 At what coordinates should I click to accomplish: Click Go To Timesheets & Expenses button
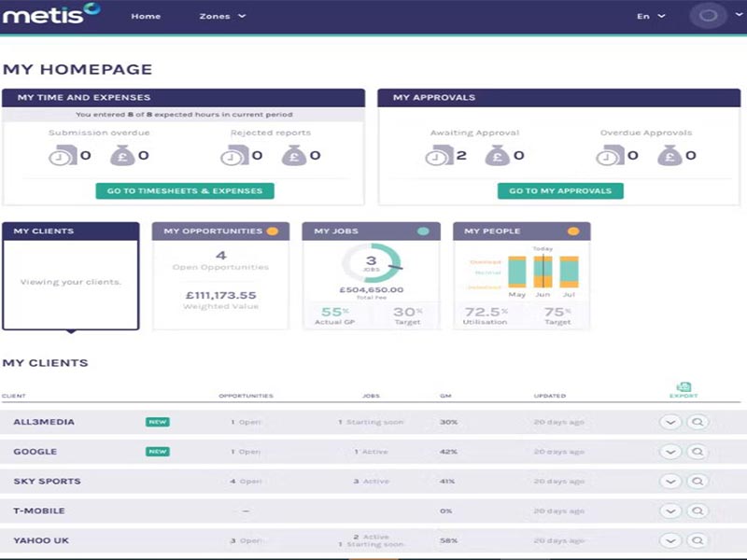click(185, 191)
